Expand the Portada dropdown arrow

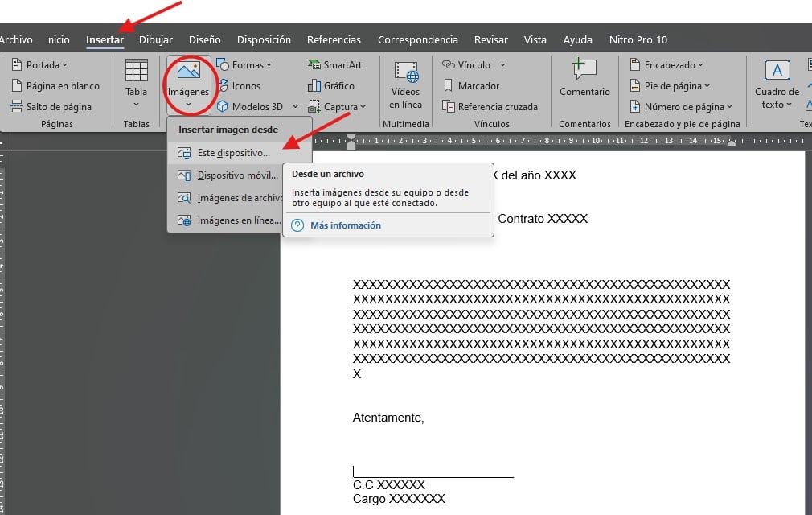tap(65, 65)
